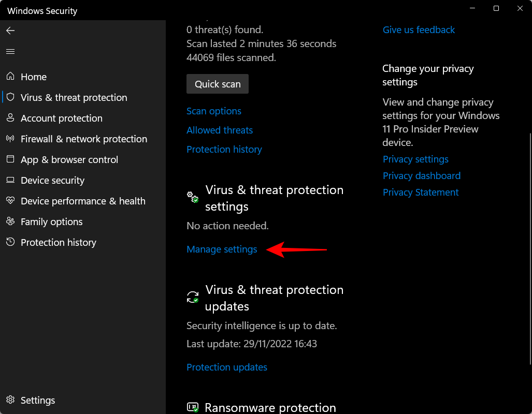Image resolution: width=532 pixels, height=414 pixels.
Task: Open the hamburger navigation menu
Action: point(10,52)
